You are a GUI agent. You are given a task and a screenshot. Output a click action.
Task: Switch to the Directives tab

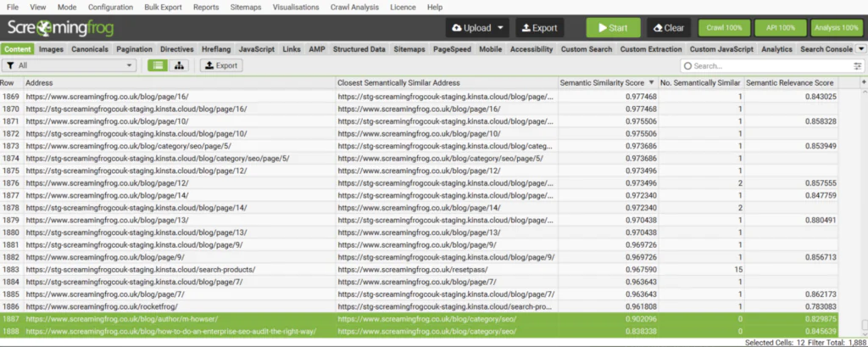pyautogui.click(x=177, y=49)
